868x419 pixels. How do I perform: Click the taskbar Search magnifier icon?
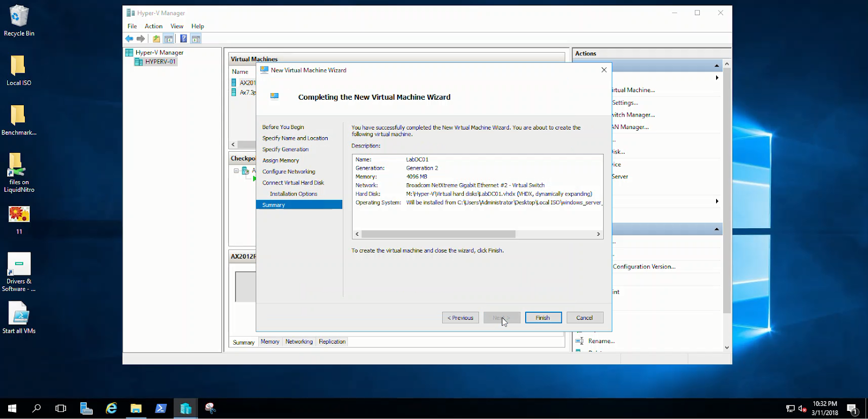pyautogui.click(x=36, y=408)
